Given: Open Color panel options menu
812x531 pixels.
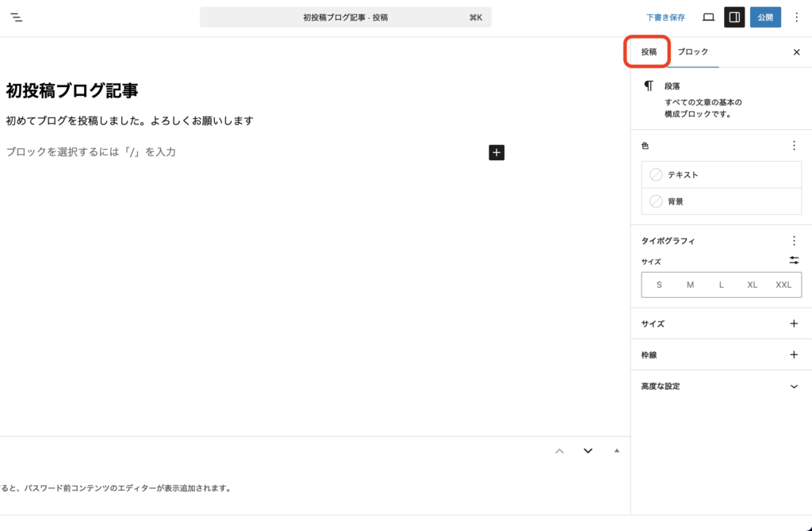Looking at the screenshot, I should 794,146.
